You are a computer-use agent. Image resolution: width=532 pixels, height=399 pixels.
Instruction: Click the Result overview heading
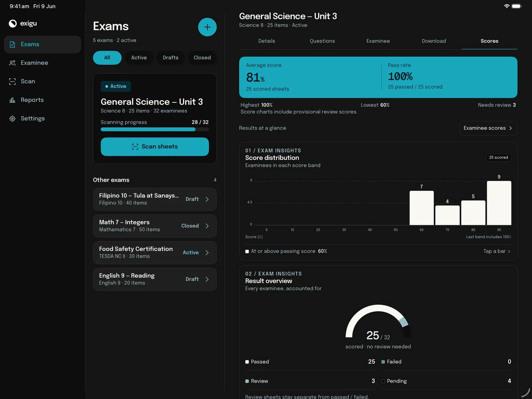[x=269, y=281]
